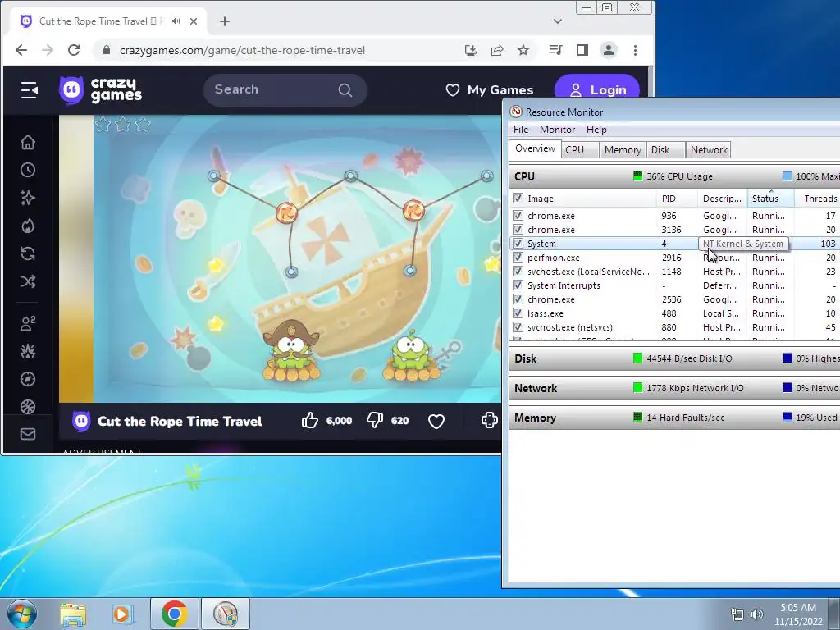Uncheck the System process checkbox
The width and height of the screenshot is (840, 630).
click(x=518, y=243)
